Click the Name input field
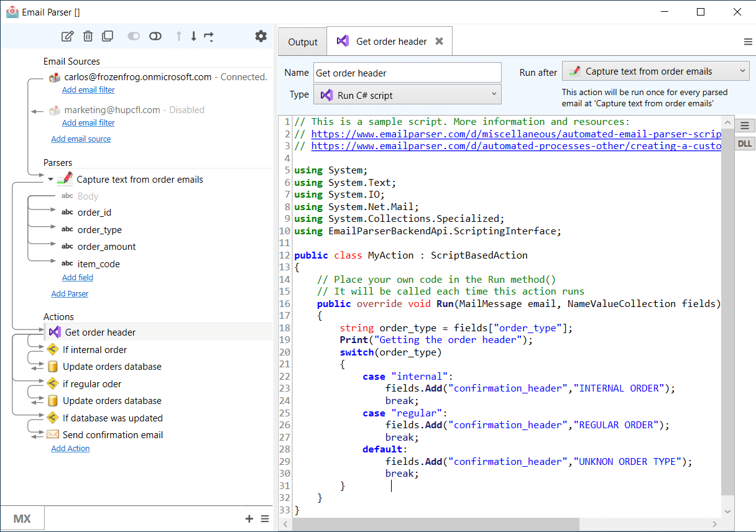Image resolution: width=756 pixels, height=532 pixels. (x=407, y=73)
